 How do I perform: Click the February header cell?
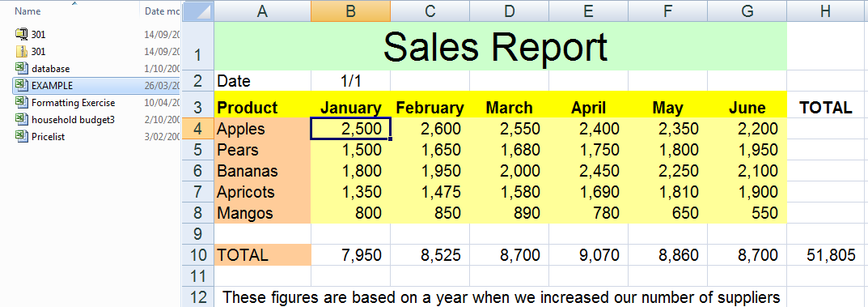point(430,104)
